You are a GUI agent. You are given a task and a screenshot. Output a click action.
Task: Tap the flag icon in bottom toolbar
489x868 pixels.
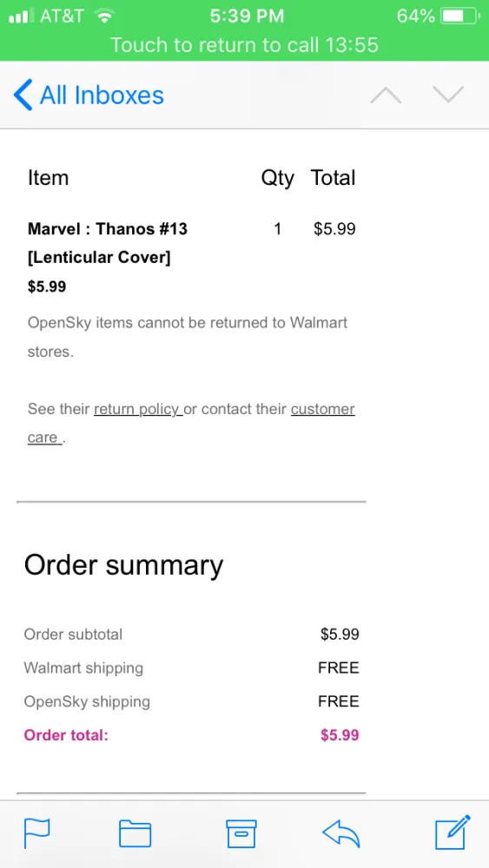click(x=37, y=833)
